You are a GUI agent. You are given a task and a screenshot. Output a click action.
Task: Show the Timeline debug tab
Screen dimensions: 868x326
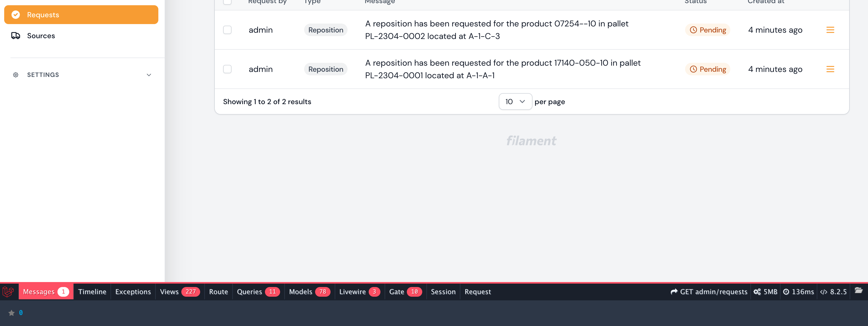(92, 291)
